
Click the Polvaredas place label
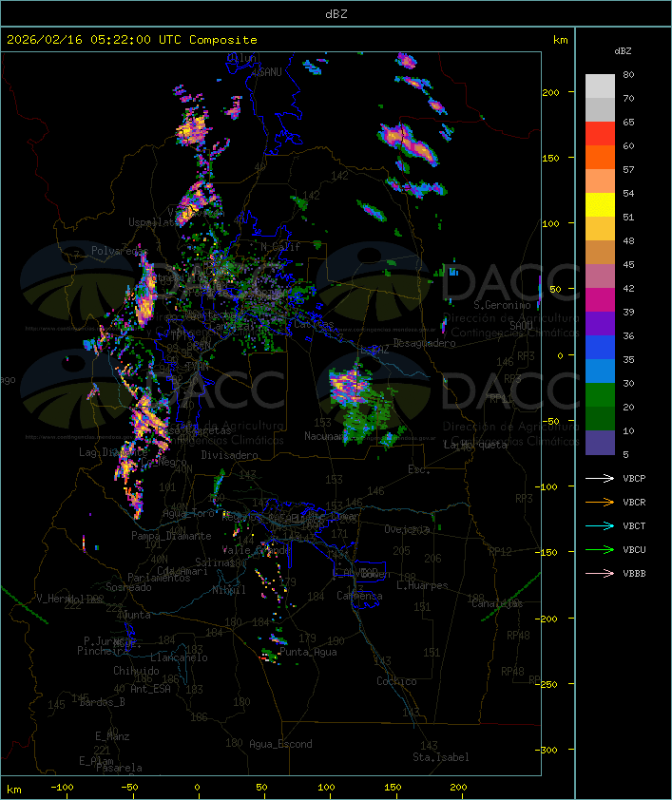coord(119,251)
